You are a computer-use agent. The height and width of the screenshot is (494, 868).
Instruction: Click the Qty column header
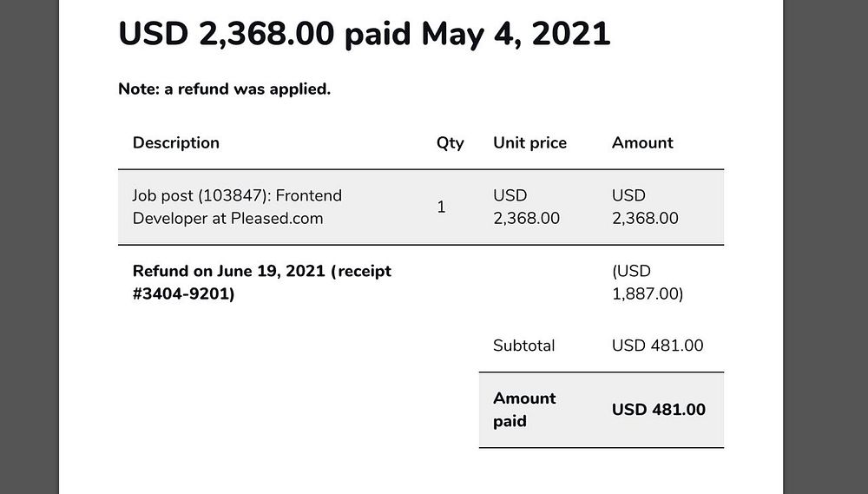click(x=450, y=143)
